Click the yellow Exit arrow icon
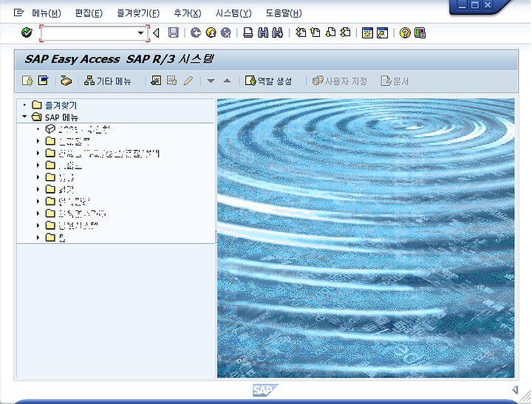This screenshot has width=532, height=404. 211,33
